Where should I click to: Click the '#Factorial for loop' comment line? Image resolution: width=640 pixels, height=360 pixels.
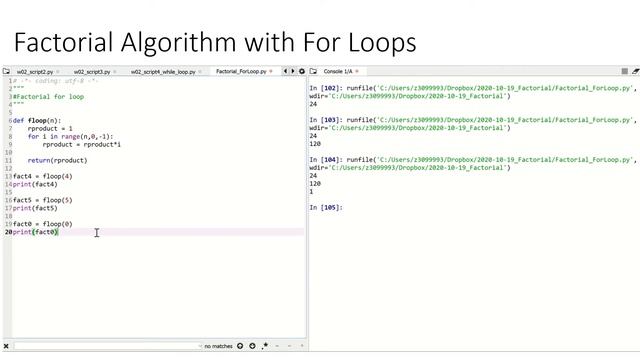coord(49,97)
